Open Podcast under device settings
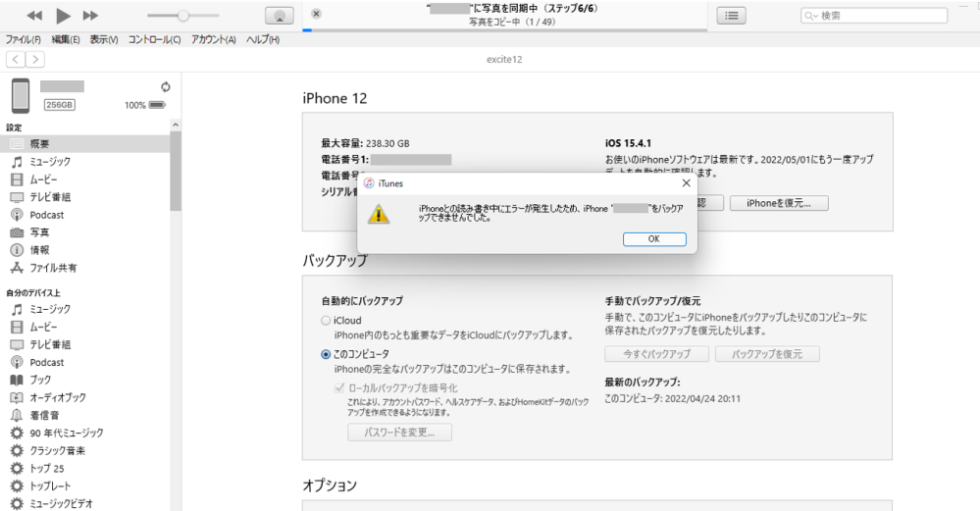Screen dimensions: 980x511 pyautogui.click(x=46, y=215)
